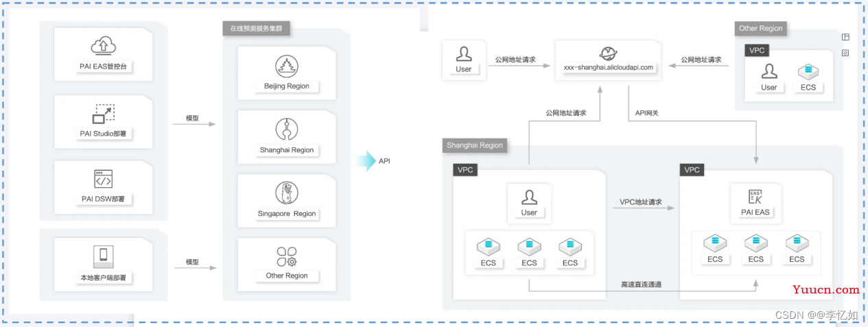This screenshot has height=327, width=868.
Task: Click '公网地址请求' next to the top-left User
Action: coord(515,60)
